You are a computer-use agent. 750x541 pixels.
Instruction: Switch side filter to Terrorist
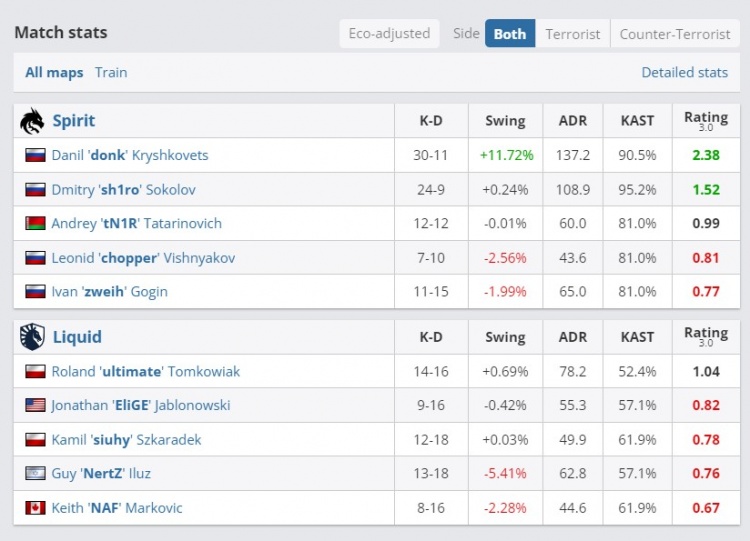[x=573, y=34]
